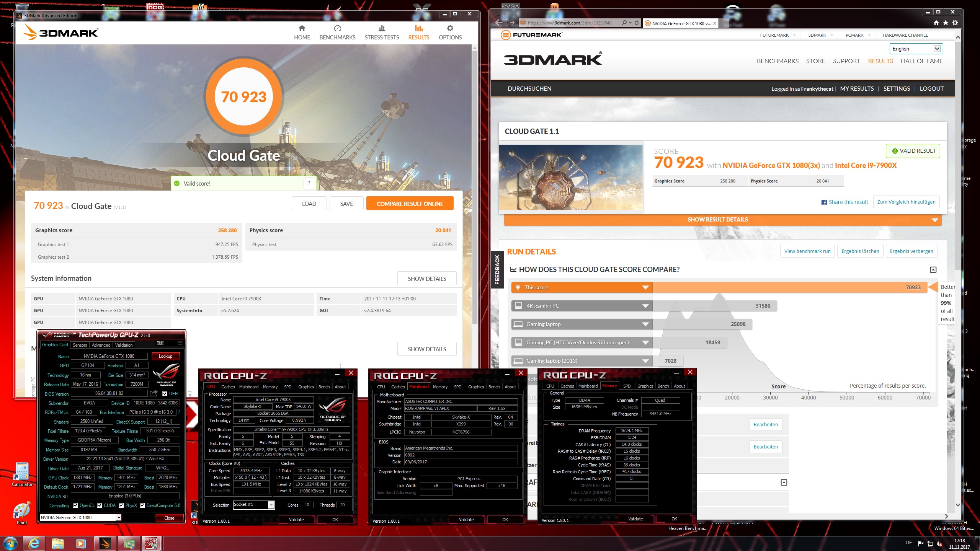Open Internet Explorer taskbar icon

click(x=34, y=543)
